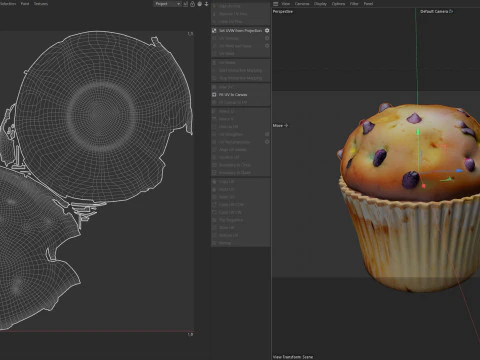Open the Project dropdown in UV editor

pos(167,4)
